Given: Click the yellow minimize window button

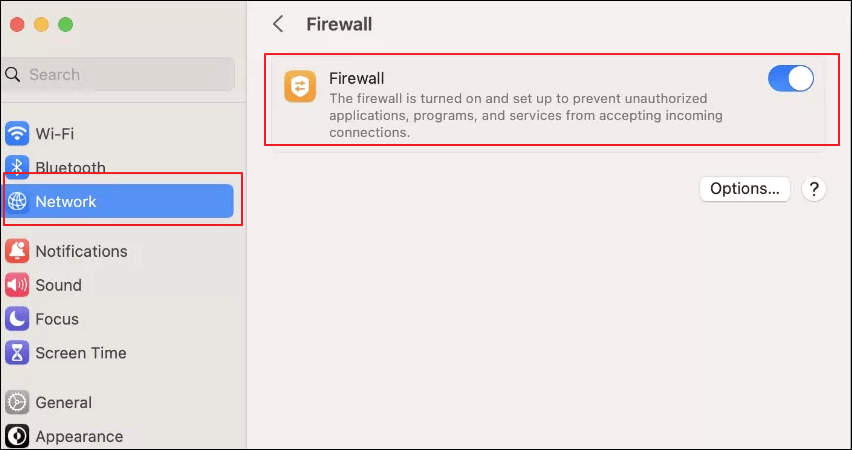Looking at the screenshot, I should pos(42,24).
